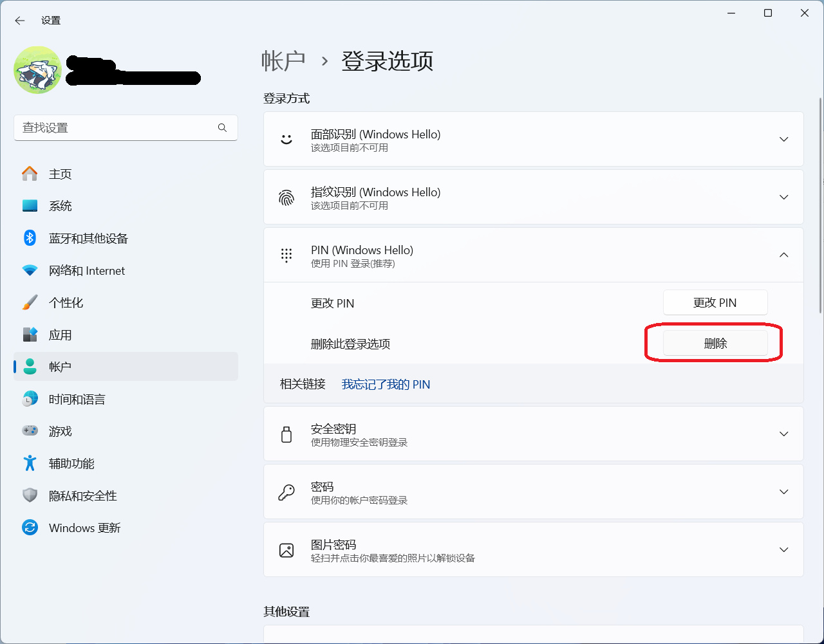Screen dimensions: 824x644
Task: Open 隐私和安全性 via its shield icon
Action: [30, 495]
